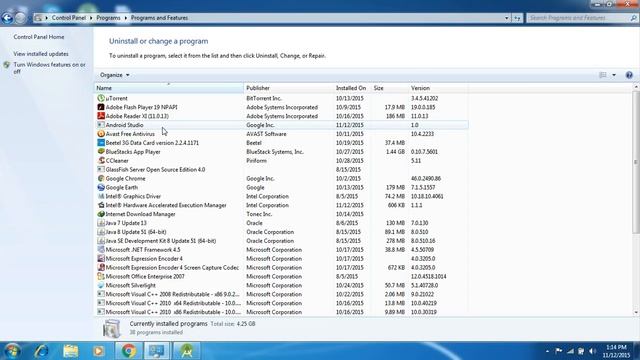Click the Programs breadcrumb segment
This screenshot has height=360, width=640.
click(108, 18)
